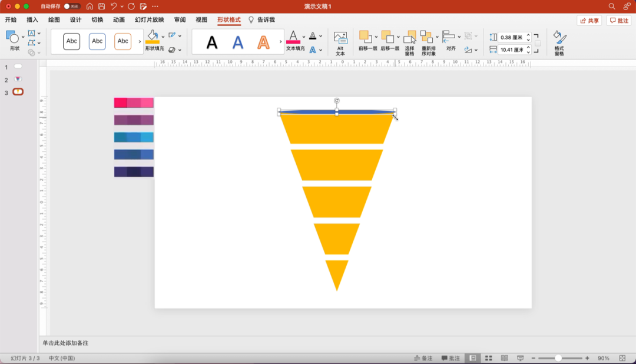Click the zoom slider handle
Viewport: 636px width, 364px height.
coord(558,358)
